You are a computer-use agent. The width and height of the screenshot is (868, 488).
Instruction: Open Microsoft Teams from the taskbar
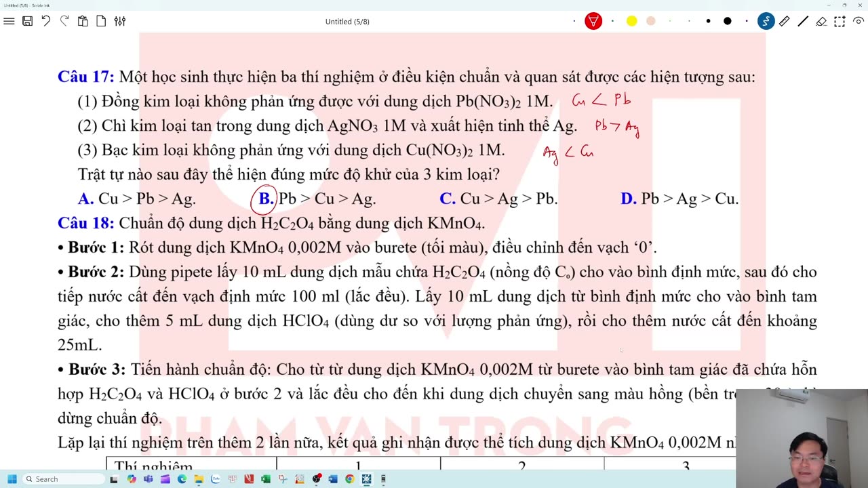point(149,479)
